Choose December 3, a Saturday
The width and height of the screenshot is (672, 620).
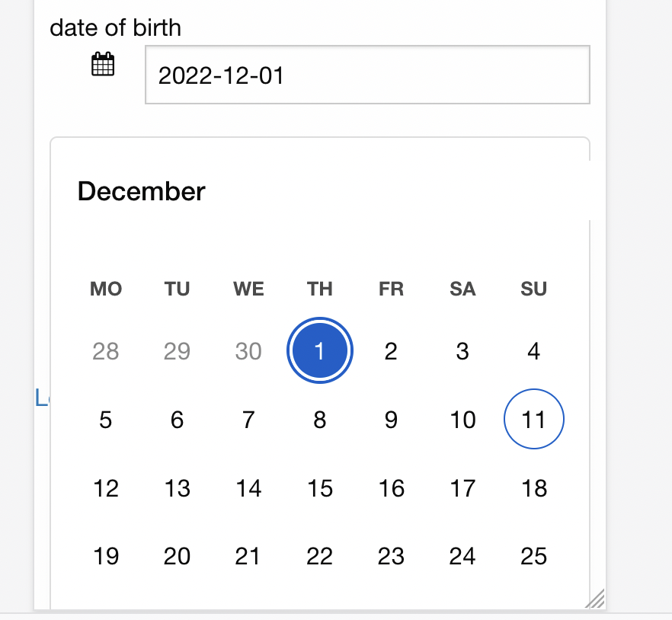462,351
